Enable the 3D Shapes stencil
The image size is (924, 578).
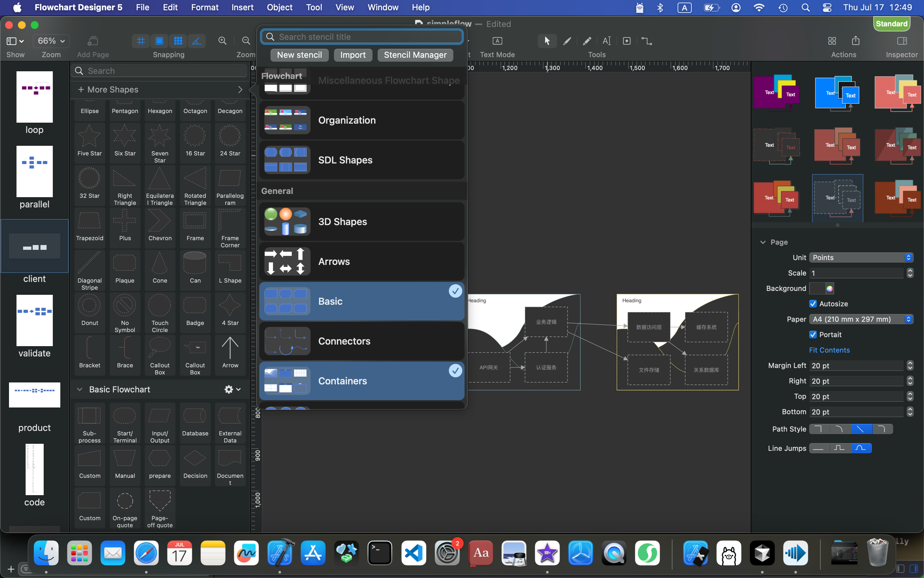point(362,222)
